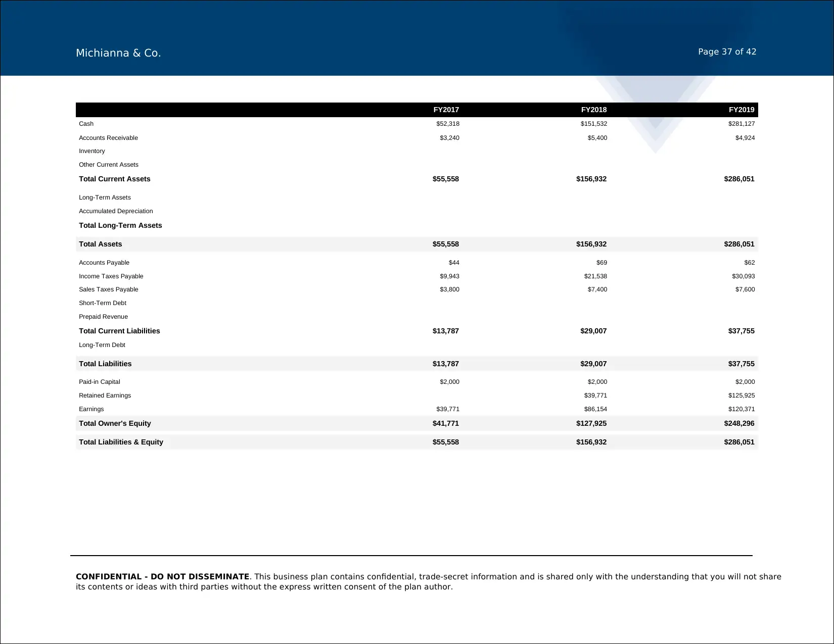Click the FY2018 Cash value $151,532
This screenshot has width=834, height=644.
pos(594,124)
